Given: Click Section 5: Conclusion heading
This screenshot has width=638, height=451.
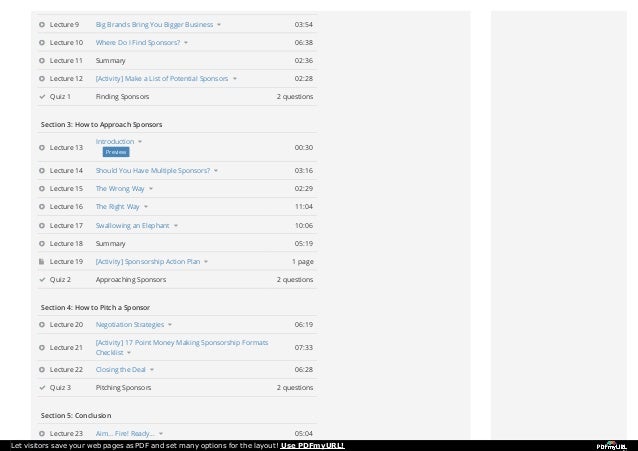Looking at the screenshot, I should point(76,416).
